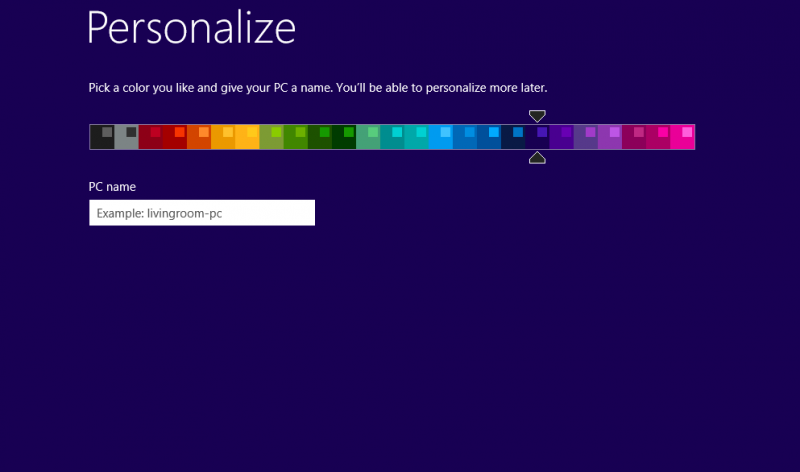Select the light orchid purple swatch
Screen dimensions: 800x472
610,137
